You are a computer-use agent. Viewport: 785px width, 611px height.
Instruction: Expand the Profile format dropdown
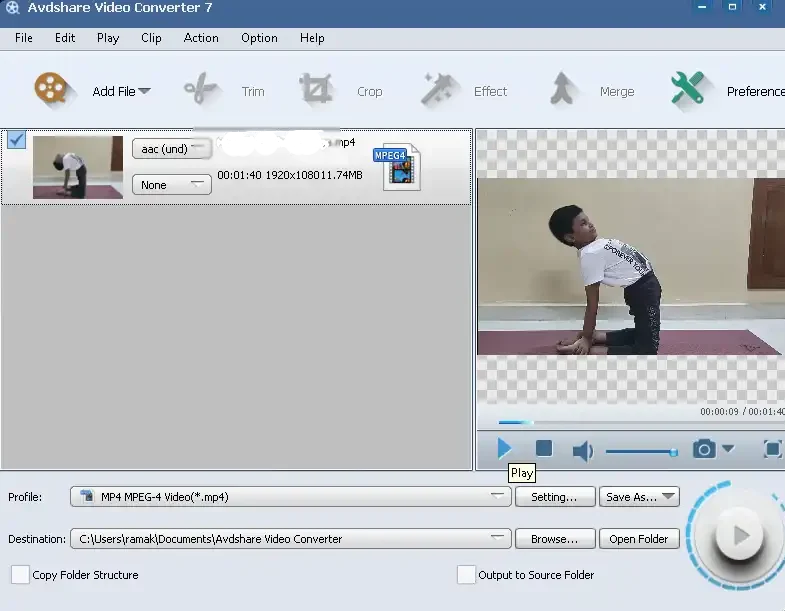pos(498,497)
